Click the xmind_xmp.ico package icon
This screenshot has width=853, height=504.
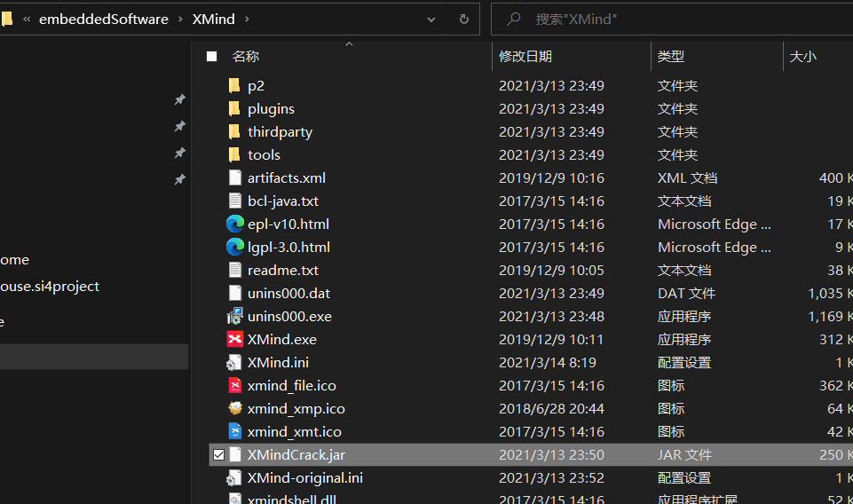(x=235, y=408)
